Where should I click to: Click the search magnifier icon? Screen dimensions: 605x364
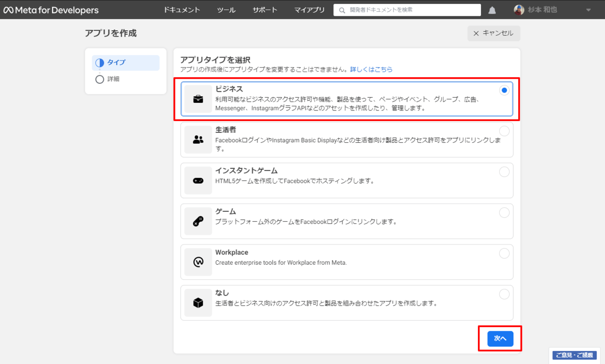343,10
